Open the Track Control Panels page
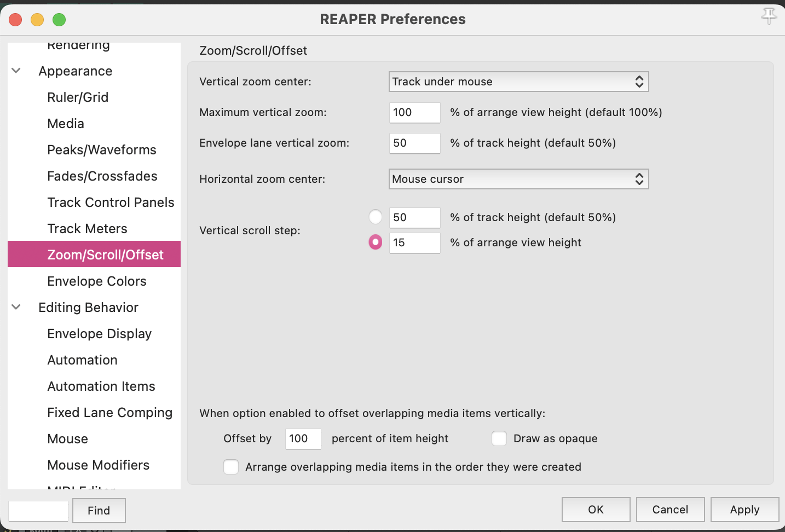 click(x=111, y=203)
